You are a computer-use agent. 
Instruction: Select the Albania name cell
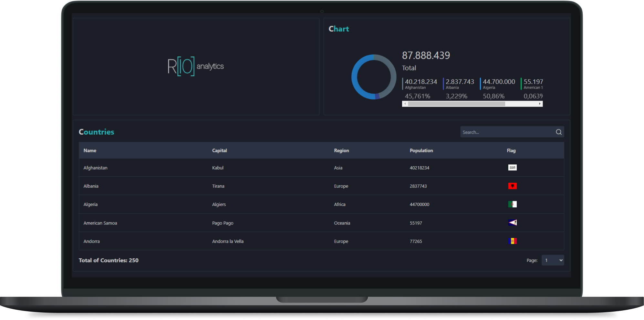91,186
